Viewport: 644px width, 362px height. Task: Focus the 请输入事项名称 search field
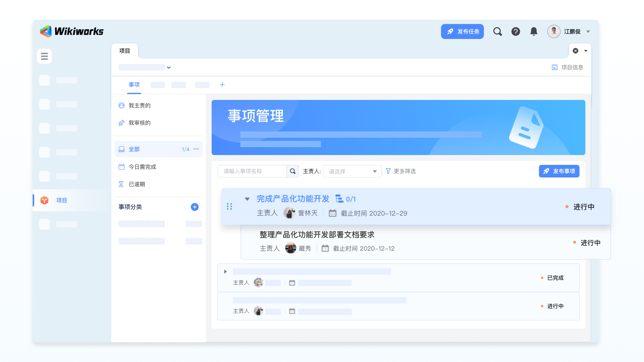tap(252, 171)
